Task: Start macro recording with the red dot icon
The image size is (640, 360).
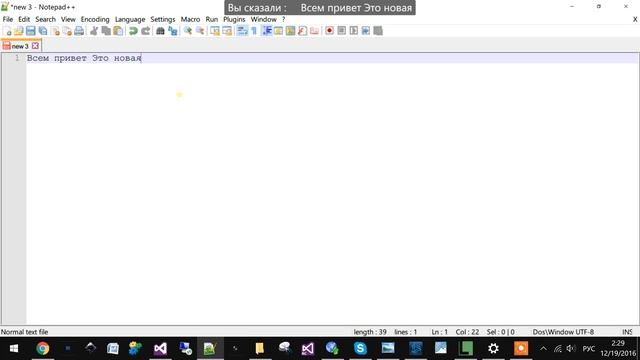Action: (x=329, y=31)
